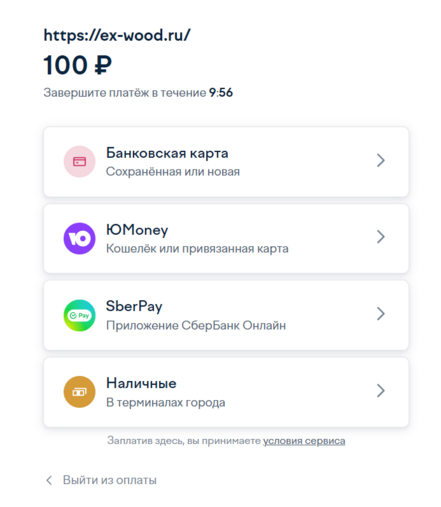Screen dimensions: 441x507
Task: Click the https://ex-wood.ru/ merchant address
Action: [x=117, y=35]
